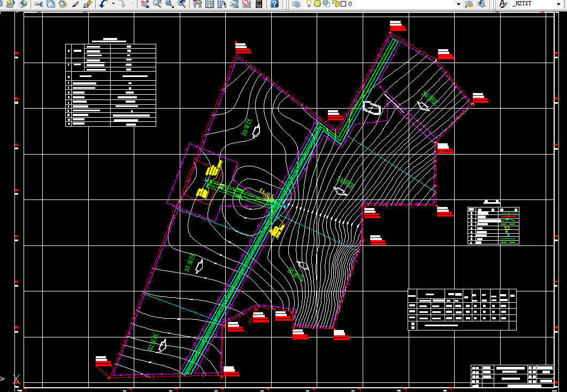
Task: Activate the Pan hand tool
Action: click(x=145, y=4)
